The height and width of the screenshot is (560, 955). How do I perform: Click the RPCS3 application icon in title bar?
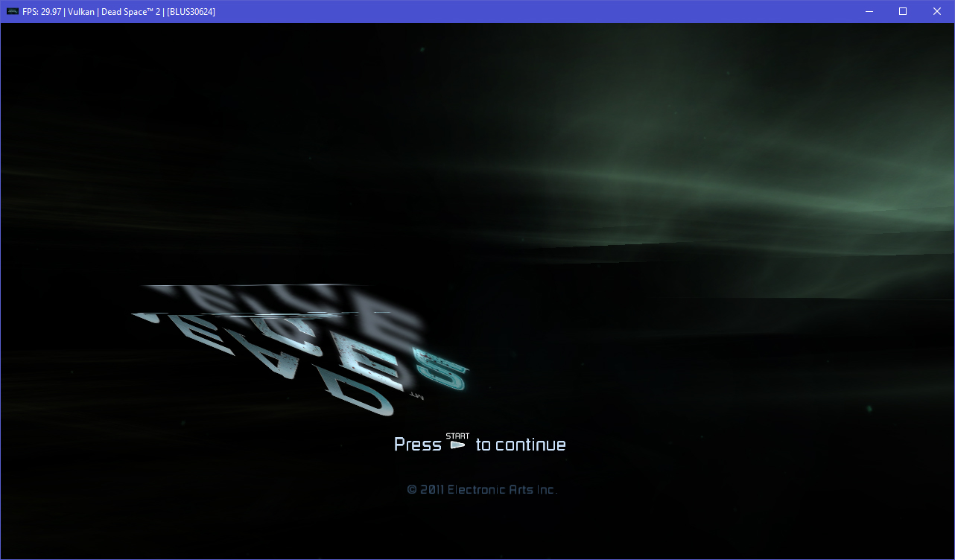[11, 11]
